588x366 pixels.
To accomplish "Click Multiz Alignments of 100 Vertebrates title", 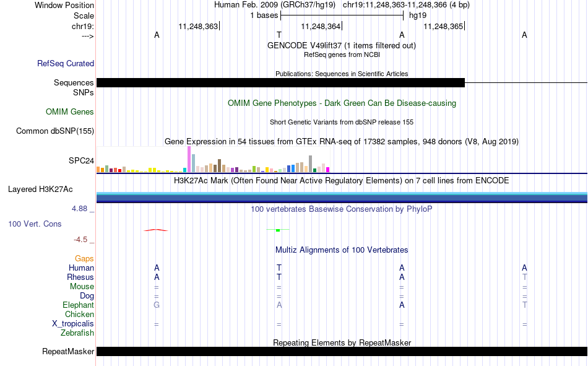I will point(342,250).
